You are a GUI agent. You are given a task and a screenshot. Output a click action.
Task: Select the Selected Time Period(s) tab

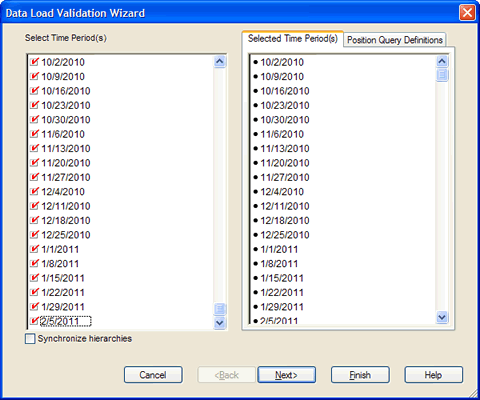[x=293, y=39]
